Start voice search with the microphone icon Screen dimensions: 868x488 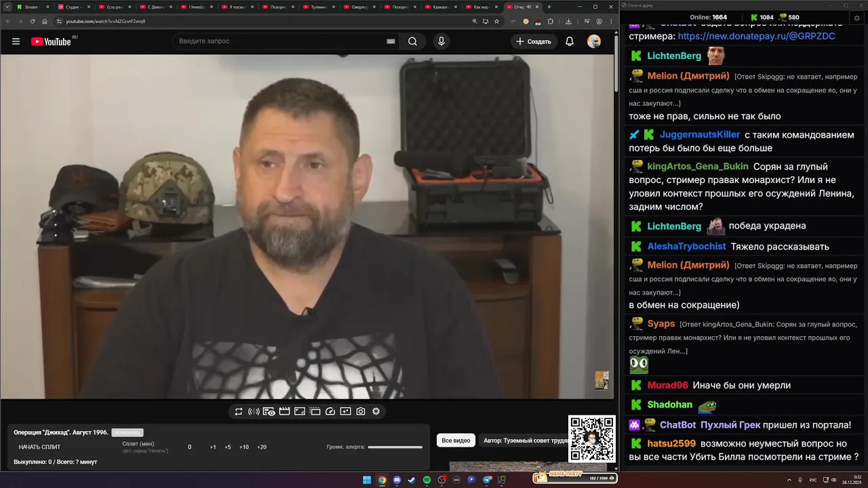(x=441, y=41)
